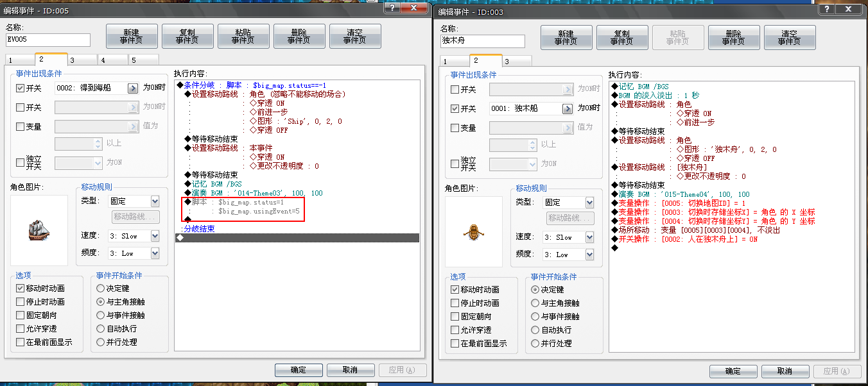
Task: Click the name field containing 独木舟
Action: (483, 41)
